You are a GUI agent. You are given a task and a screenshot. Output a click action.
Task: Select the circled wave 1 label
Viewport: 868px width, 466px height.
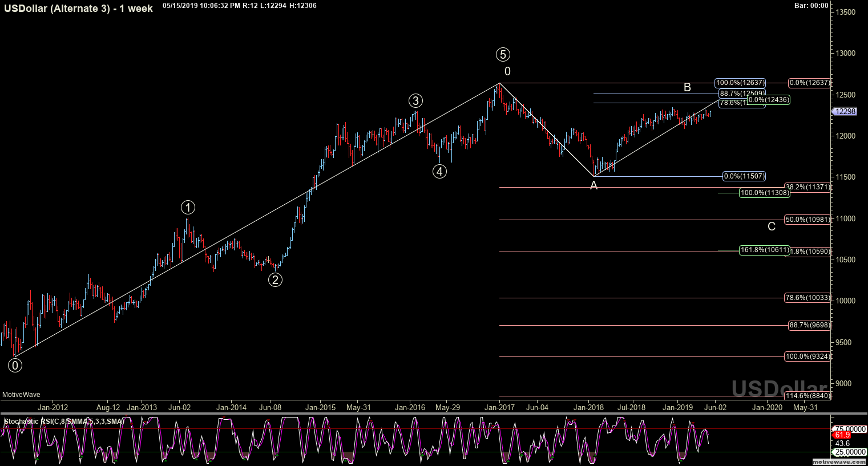[188, 207]
